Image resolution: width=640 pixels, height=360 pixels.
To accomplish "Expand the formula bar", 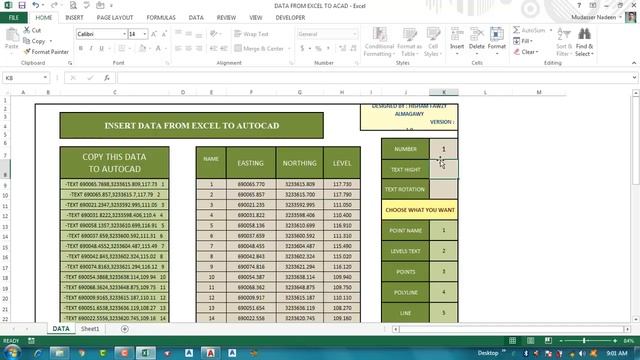I will point(634,78).
